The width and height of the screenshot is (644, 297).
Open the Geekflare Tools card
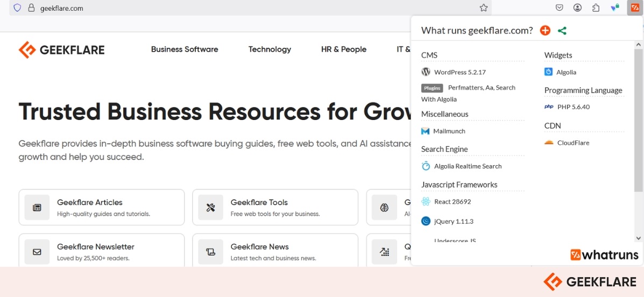tap(275, 208)
